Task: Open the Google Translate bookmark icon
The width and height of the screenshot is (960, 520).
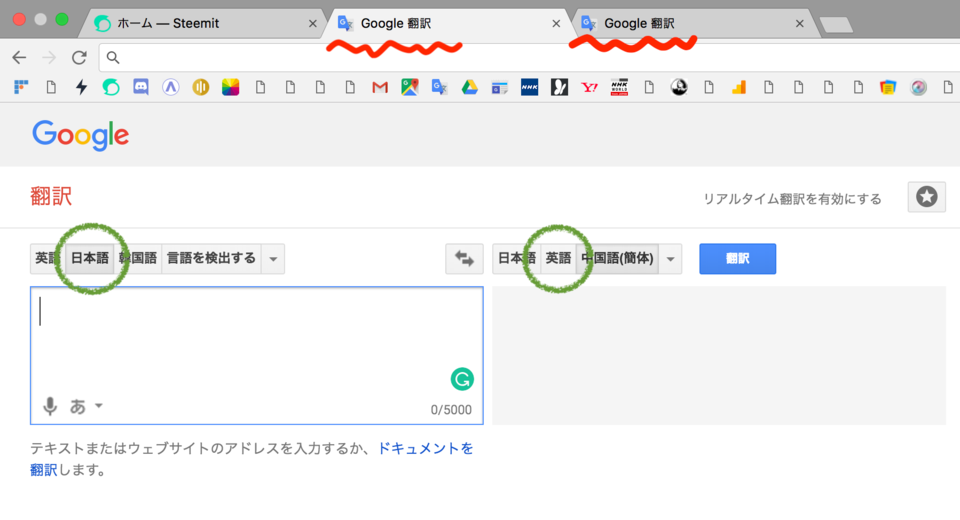Action: pos(440,88)
